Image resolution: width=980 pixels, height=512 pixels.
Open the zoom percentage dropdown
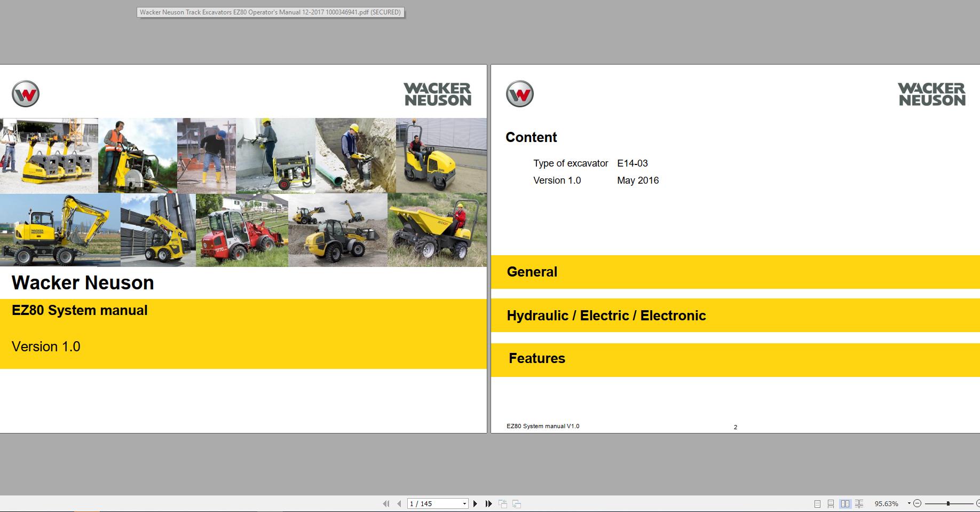(908, 503)
